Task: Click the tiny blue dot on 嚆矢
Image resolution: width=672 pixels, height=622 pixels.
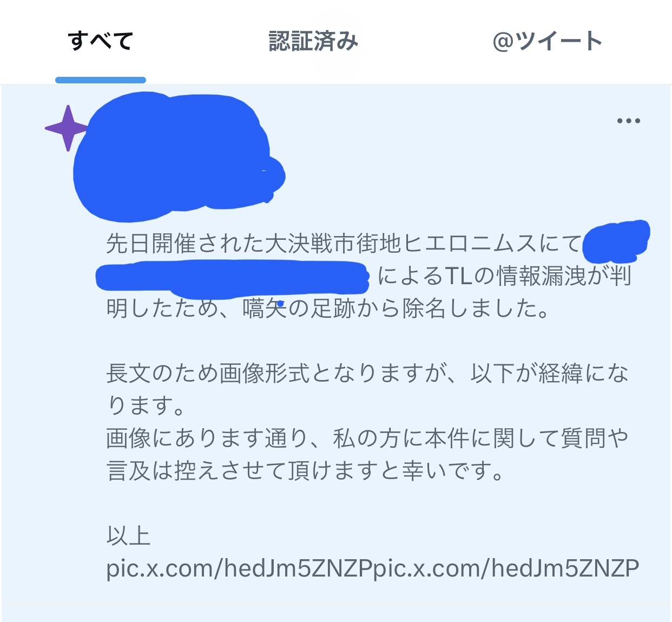Action: pos(281,304)
